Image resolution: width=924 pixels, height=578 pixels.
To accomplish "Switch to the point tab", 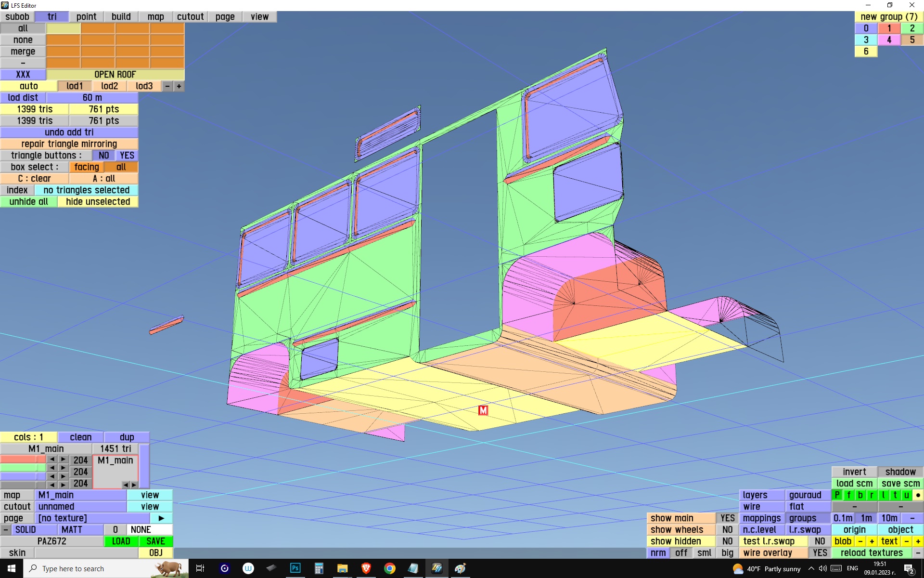I will pos(86,17).
